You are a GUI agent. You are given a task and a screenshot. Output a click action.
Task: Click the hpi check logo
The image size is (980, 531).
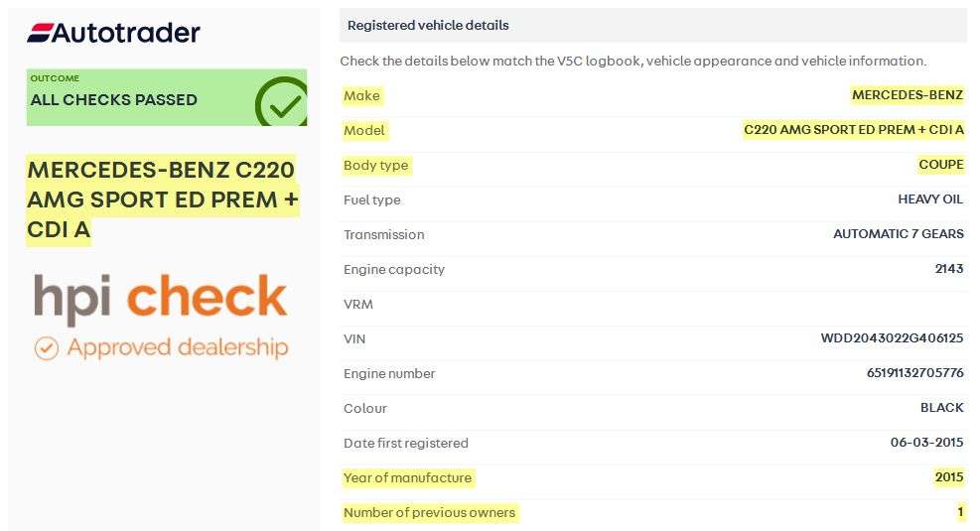click(161, 299)
